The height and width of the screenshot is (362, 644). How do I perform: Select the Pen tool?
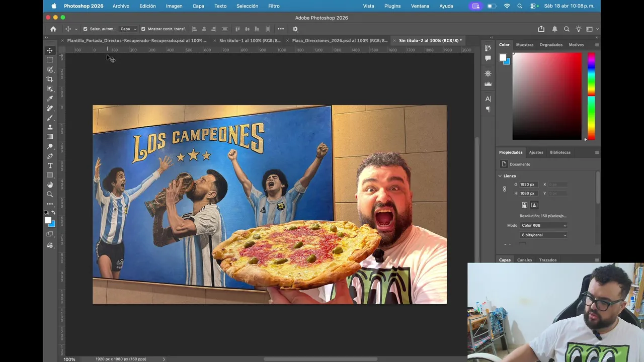pyautogui.click(x=50, y=156)
